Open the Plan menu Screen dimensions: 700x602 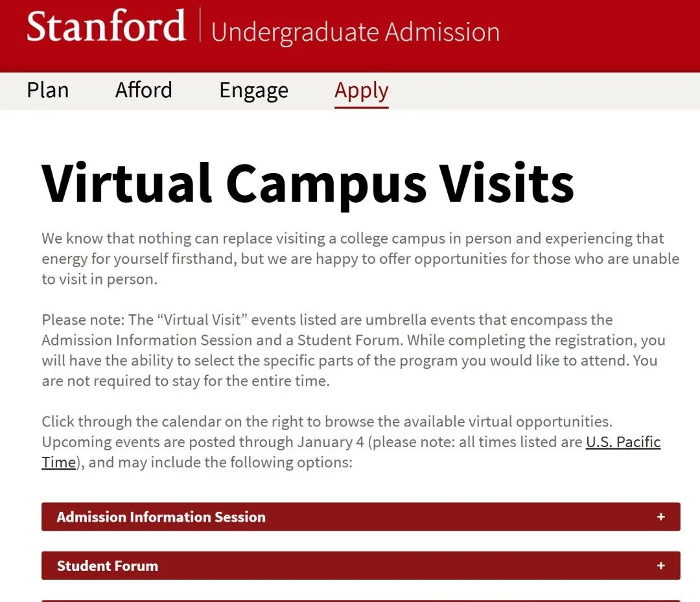tap(47, 90)
